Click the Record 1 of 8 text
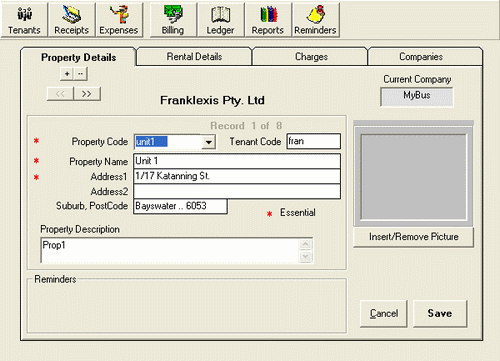This screenshot has width=500, height=361. tap(246, 126)
